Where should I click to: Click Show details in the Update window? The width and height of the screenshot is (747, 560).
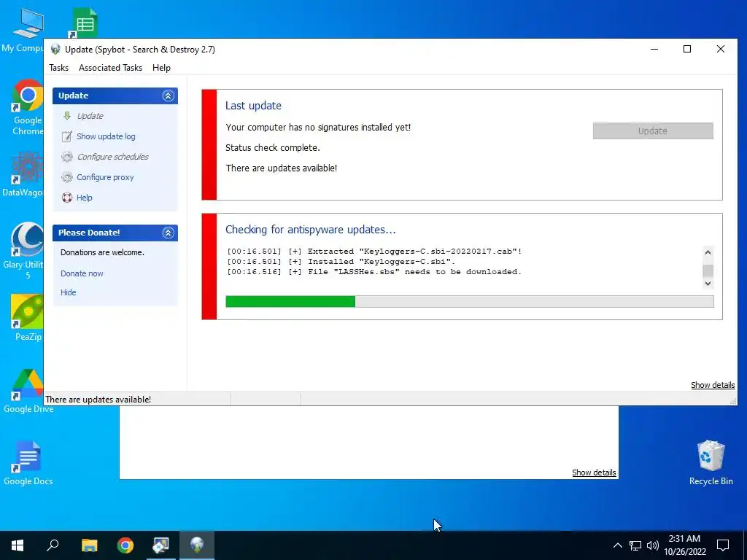pos(713,385)
